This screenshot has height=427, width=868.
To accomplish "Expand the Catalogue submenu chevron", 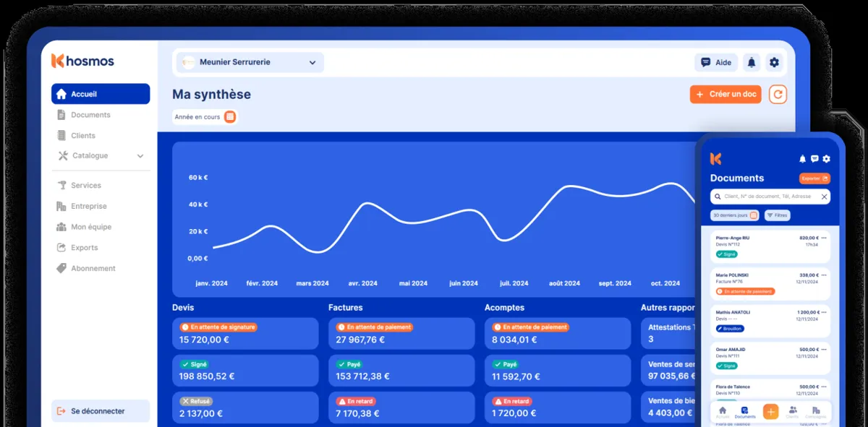I will (140, 156).
